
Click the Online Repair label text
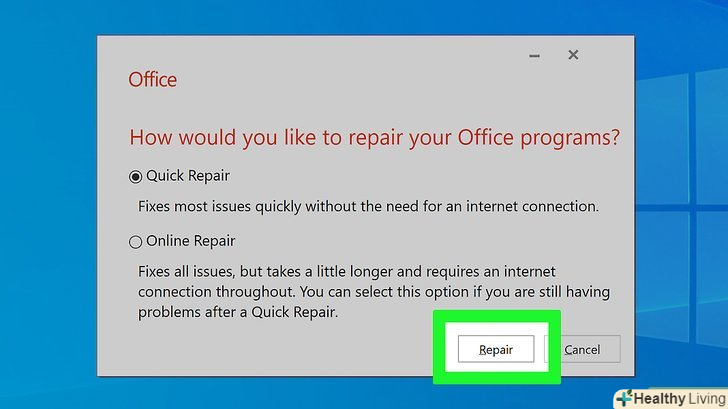tap(191, 241)
